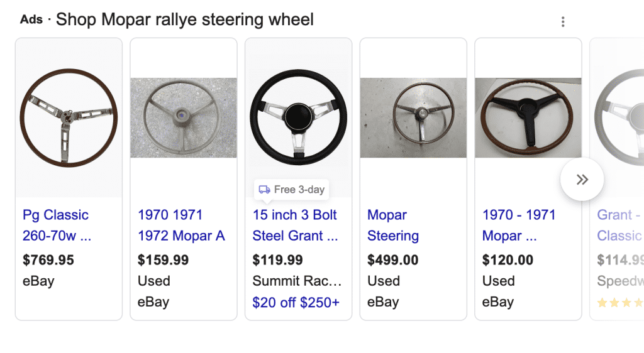Click the $20 off $250+ promotion link
The width and height of the screenshot is (644, 353).
[296, 302]
